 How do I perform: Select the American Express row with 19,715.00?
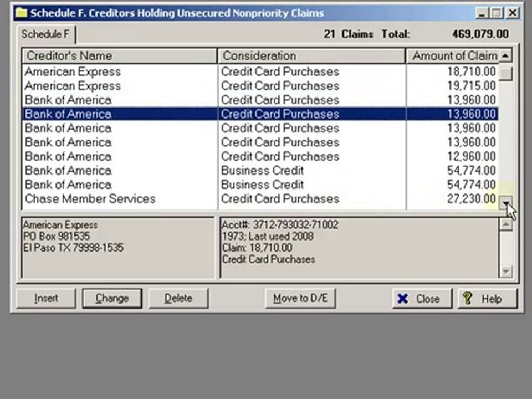[260, 86]
